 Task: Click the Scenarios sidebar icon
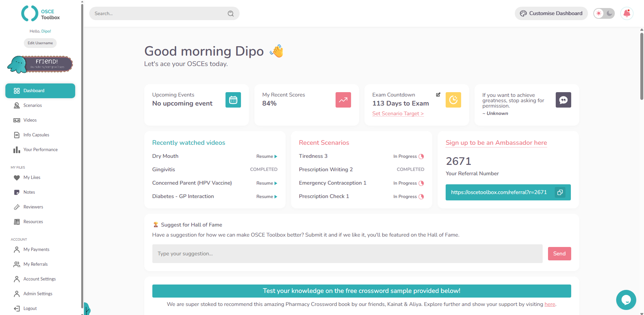tap(17, 106)
